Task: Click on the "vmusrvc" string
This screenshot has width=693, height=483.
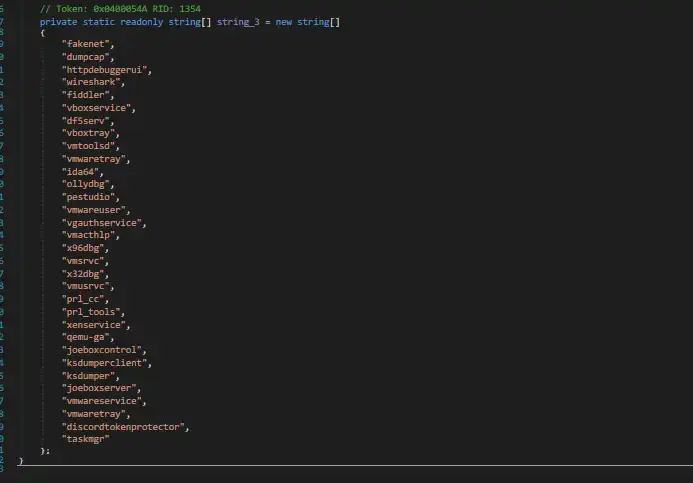Action: [x=86, y=286]
